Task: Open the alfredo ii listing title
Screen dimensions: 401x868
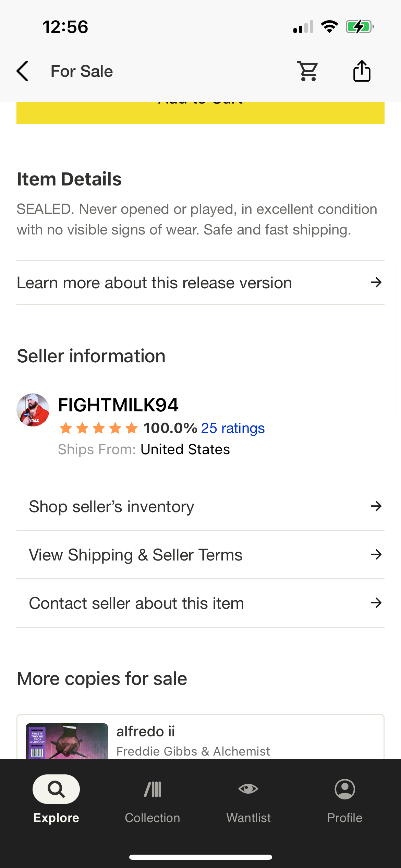Action: coord(146,732)
